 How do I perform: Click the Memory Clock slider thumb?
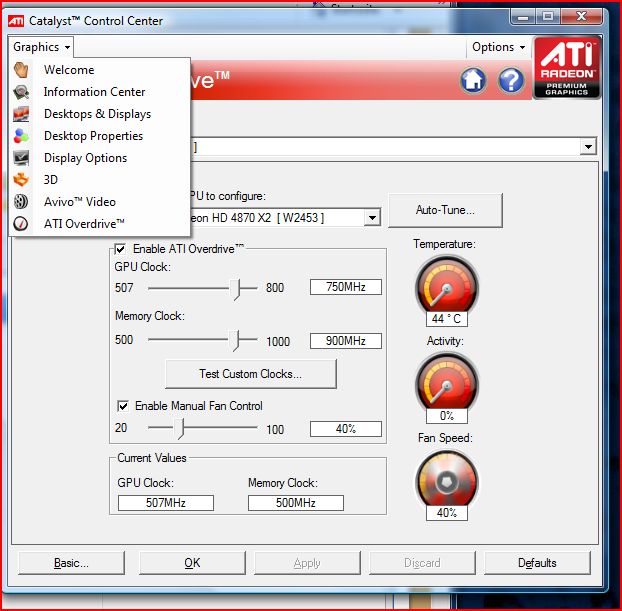click(236, 340)
